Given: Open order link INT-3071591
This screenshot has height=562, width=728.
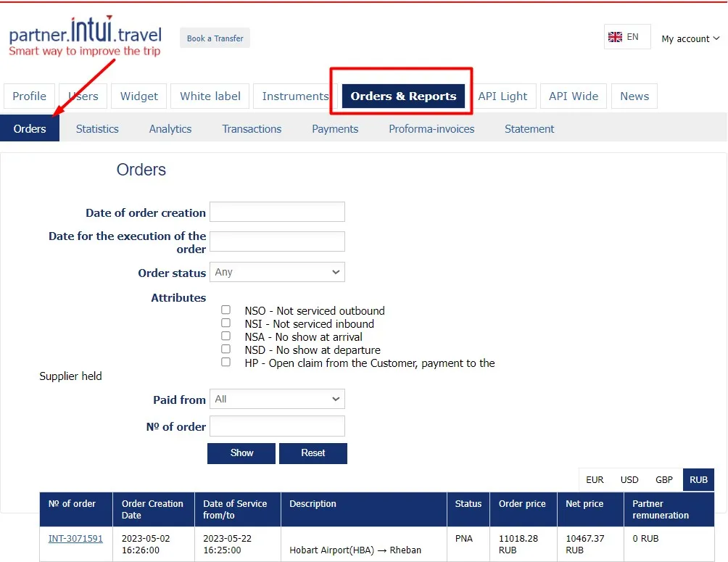Looking at the screenshot, I should (x=75, y=539).
